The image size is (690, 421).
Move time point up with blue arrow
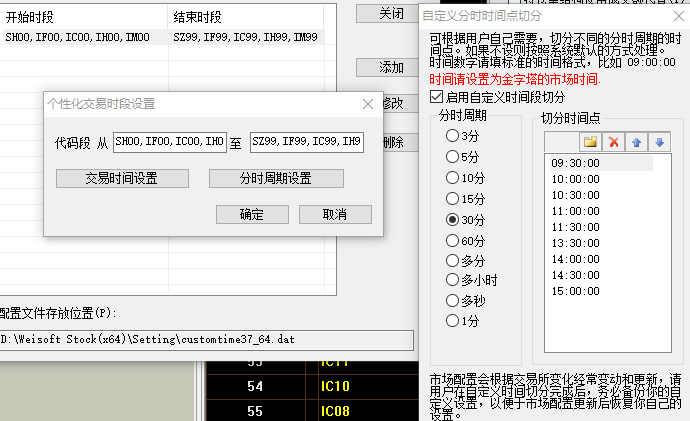click(636, 142)
